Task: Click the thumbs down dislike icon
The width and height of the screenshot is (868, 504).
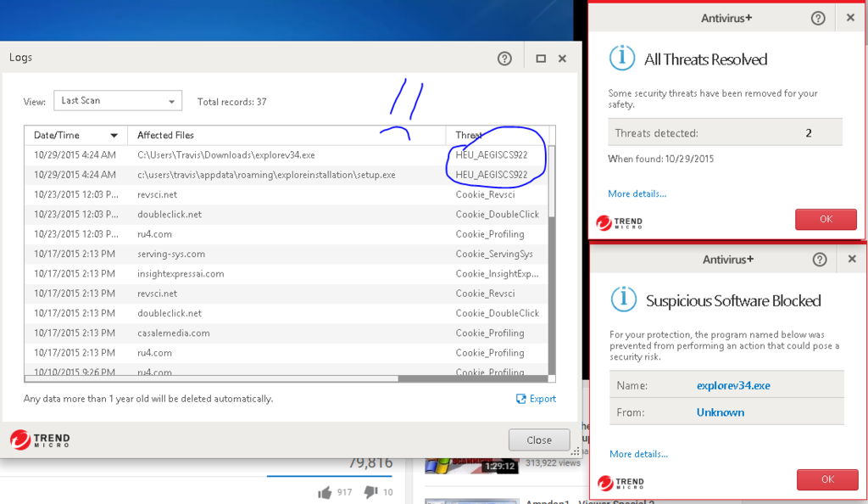Action: (x=370, y=492)
